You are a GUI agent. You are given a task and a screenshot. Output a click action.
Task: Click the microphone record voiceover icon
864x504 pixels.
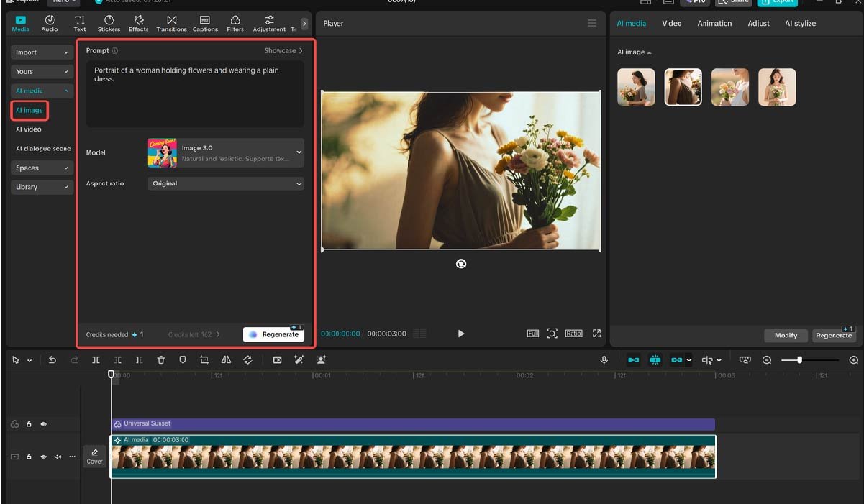604,360
